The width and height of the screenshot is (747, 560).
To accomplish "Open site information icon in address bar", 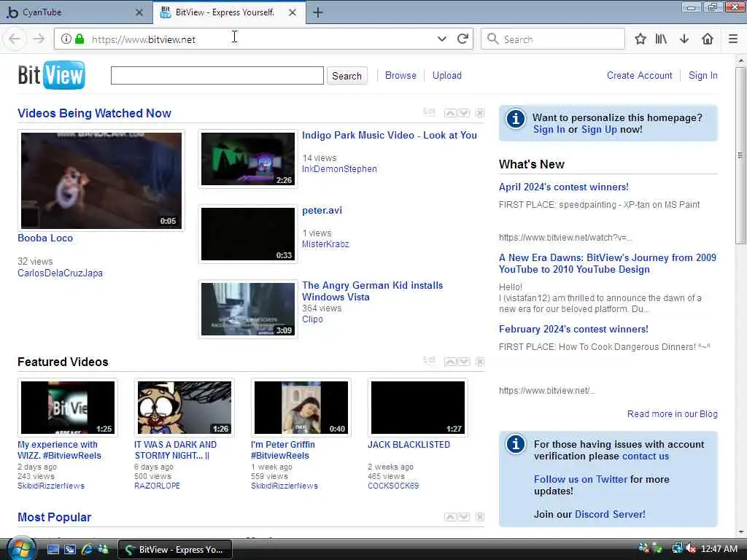I will pyautogui.click(x=66, y=39).
